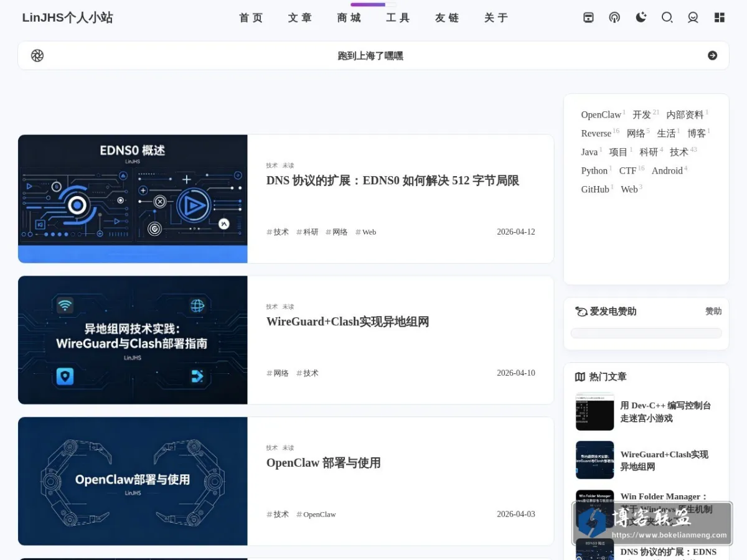This screenshot has width=747, height=560.
Task: Toggle dark mode with the moon icon
Action: 641,17
